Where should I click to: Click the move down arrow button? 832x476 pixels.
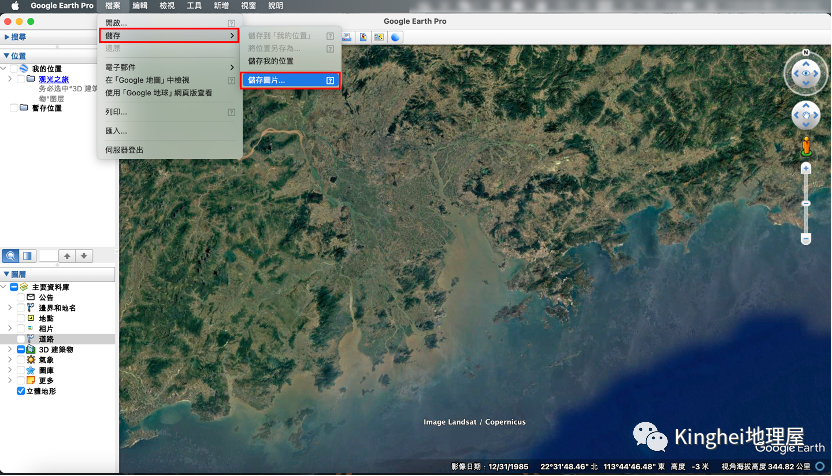coord(84,256)
